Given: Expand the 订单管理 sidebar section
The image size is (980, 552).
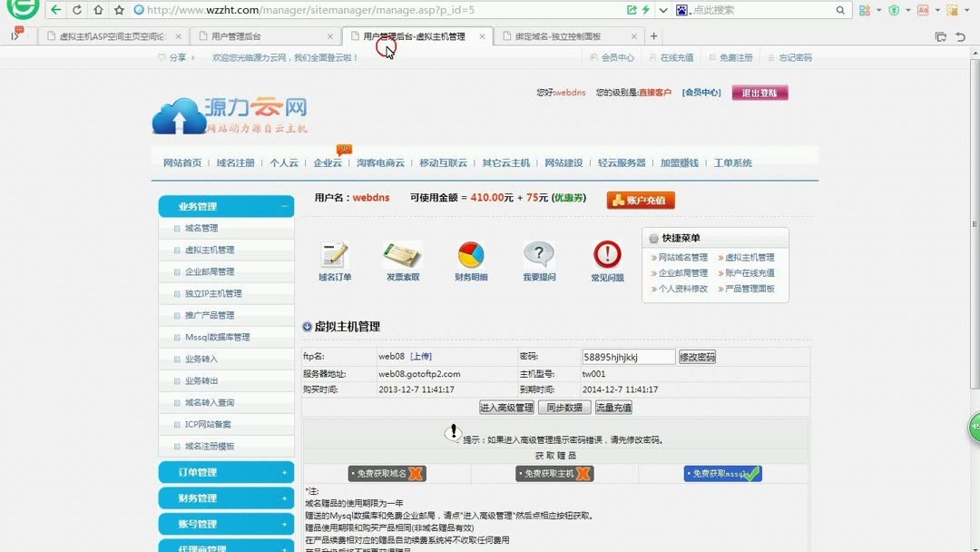Looking at the screenshot, I should click(225, 472).
